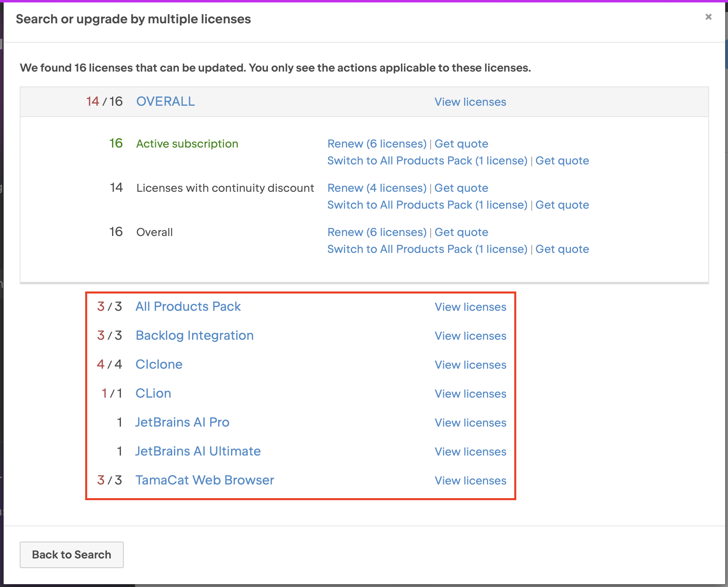Image resolution: width=728 pixels, height=587 pixels.
Task: Open the All Products Pack product link
Action: click(x=188, y=306)
